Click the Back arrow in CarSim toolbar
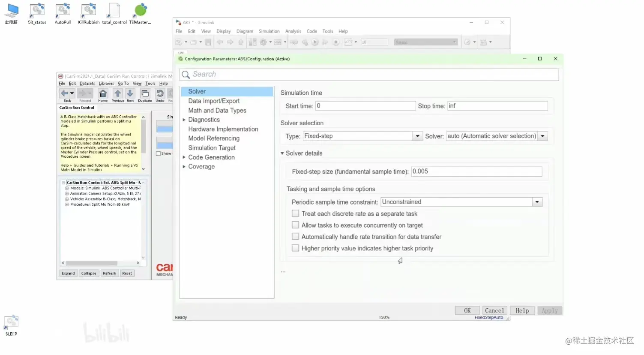Screen dimensions: 644x355 pyautogui.click(x=64, y=93)
